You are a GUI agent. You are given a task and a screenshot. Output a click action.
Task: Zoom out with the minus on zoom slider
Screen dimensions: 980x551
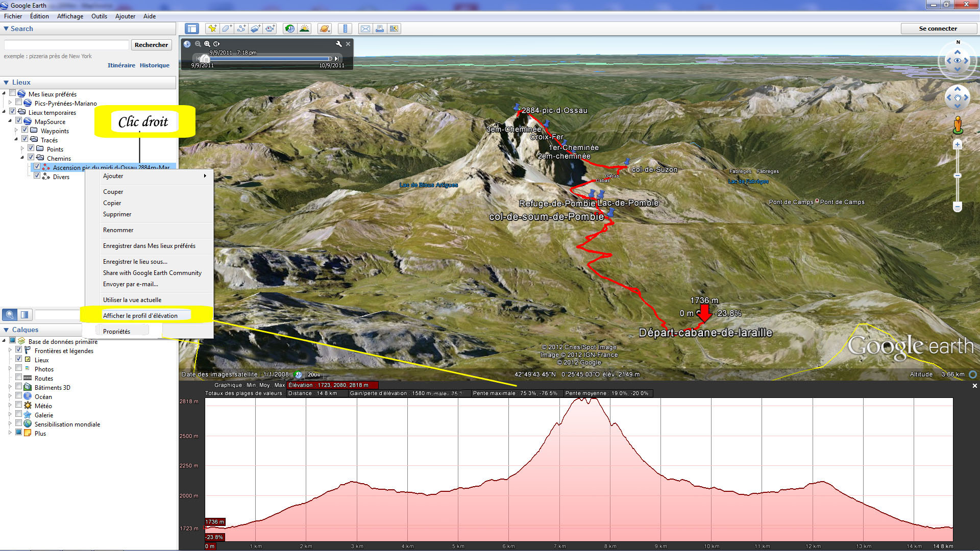click(x=958, y=207)
